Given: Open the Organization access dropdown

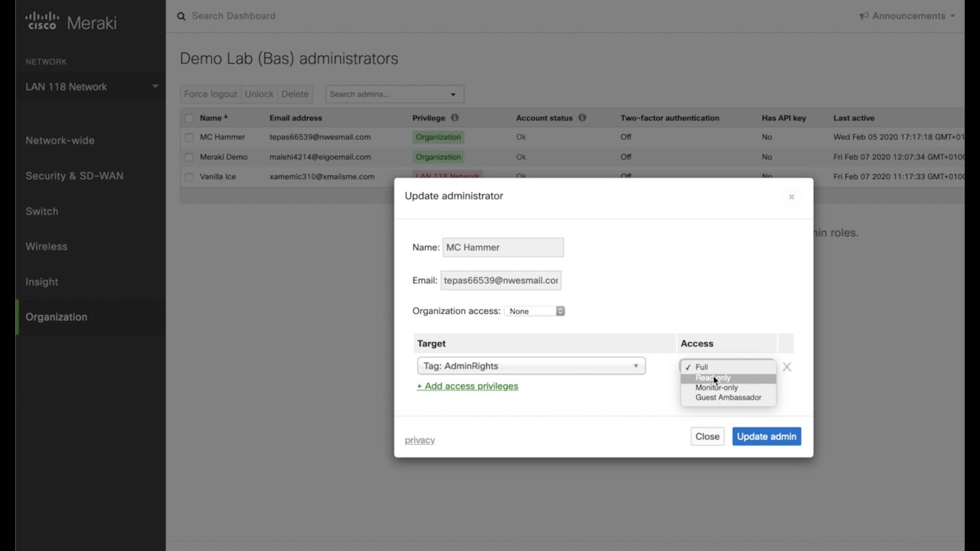Looking at the screenshot, I should click(534, 311).
